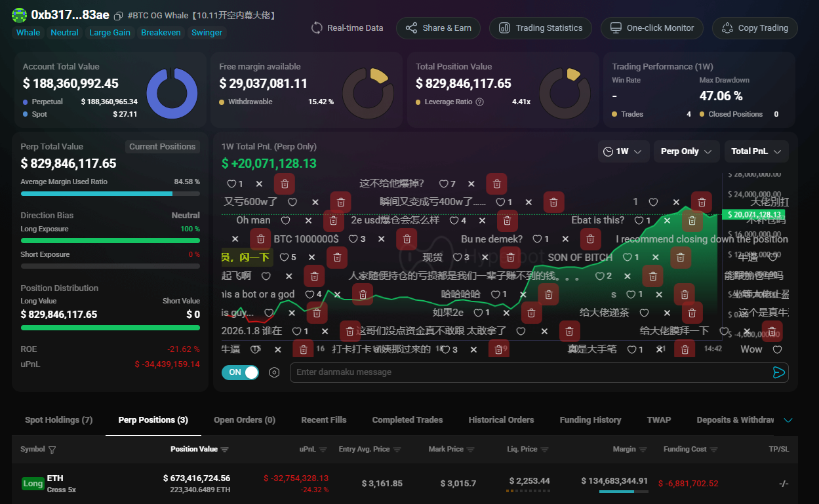Click the Leverage Ratio help question icon
819x504 pixels.
point(479,102)
